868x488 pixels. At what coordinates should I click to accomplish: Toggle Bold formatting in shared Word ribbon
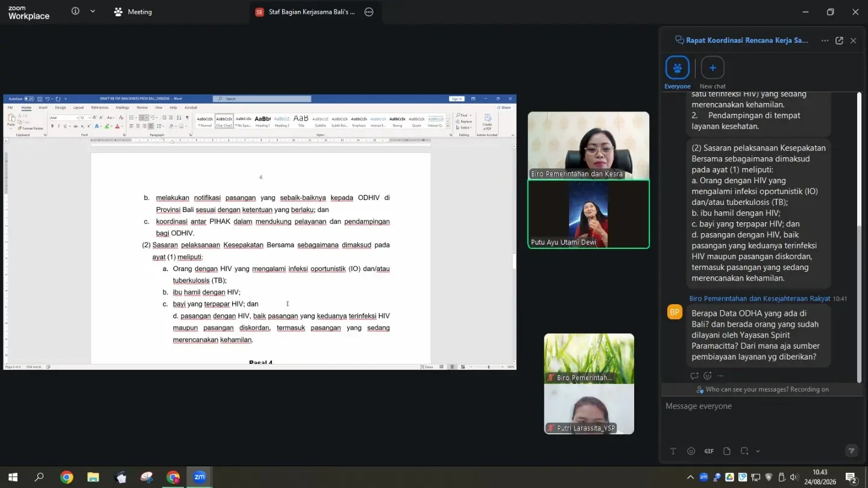52,126
